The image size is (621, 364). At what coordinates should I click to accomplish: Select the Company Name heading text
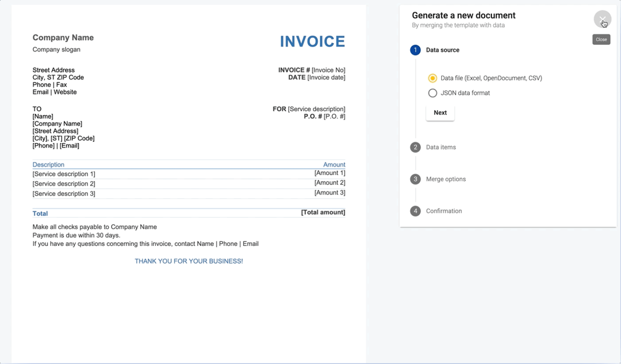pos(63,38)
